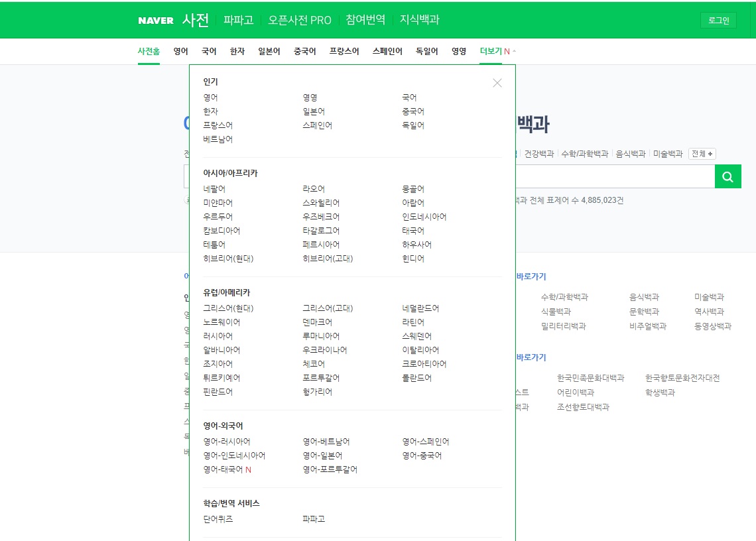
Task: Click the NAVER 사전 logo
Action: 172,20
